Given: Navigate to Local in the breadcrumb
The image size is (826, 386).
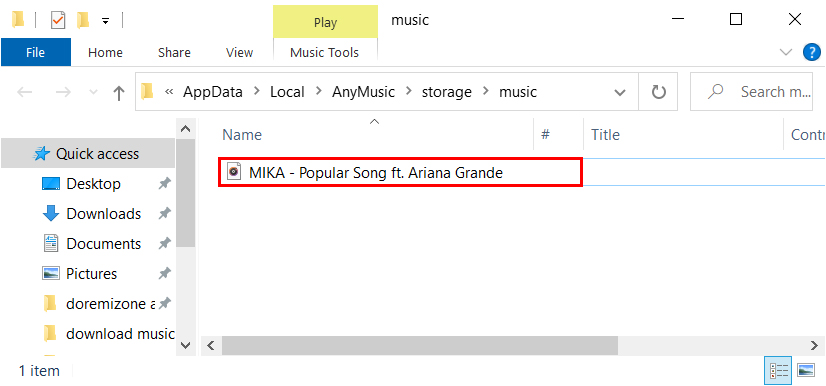Looking at the screenshot, I should (x=287, y=92).
